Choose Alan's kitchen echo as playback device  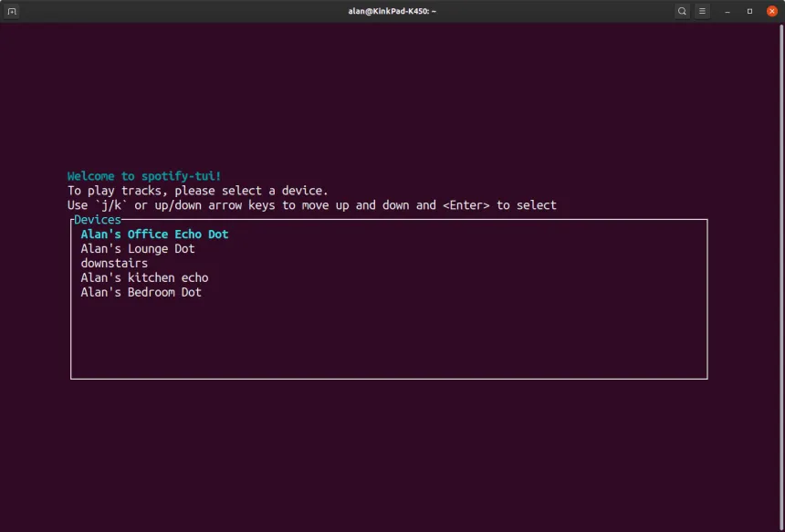(x=144, y=277)
